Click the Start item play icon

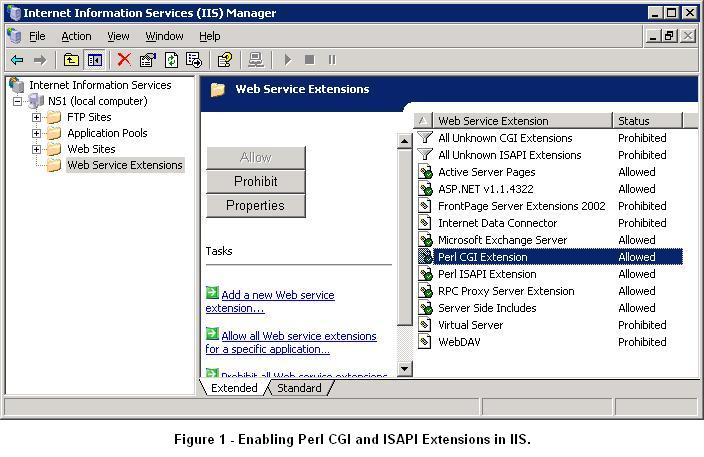coord(288,60)
